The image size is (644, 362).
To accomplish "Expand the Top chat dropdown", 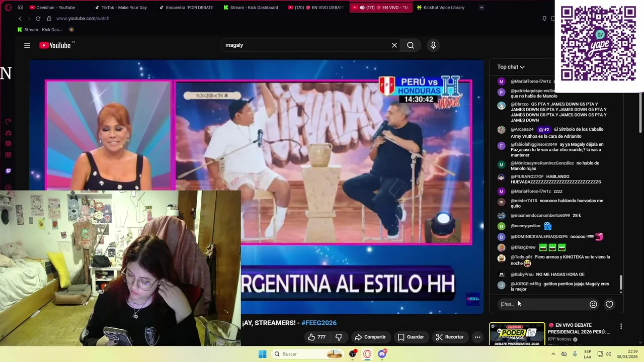I will [511, 67].
